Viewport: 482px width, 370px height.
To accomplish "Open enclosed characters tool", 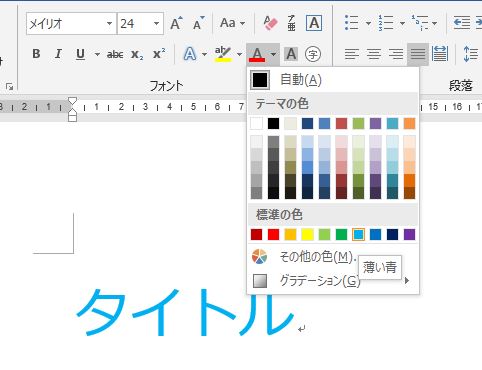I will [313, 54].
